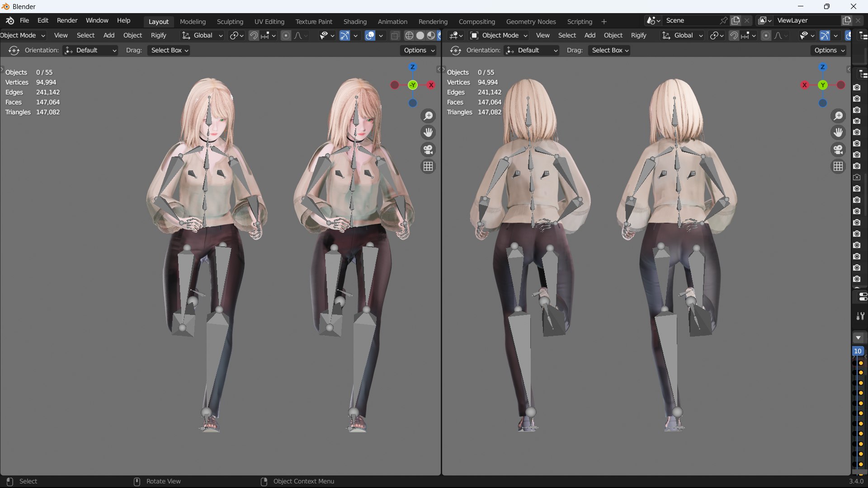868x488 pixels.
Task: Toggle snapping magnet in left viewport
Action: coord(254,35)
